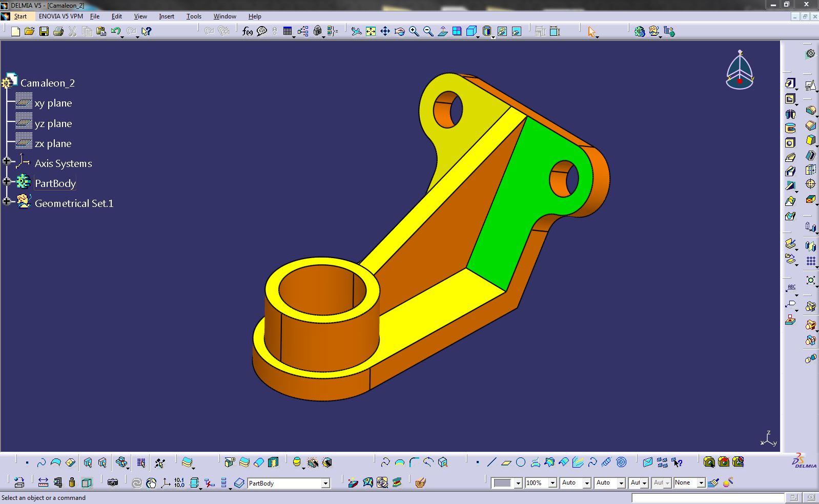Click Fit All In view icon
The image size is (819, 504).
371,32
